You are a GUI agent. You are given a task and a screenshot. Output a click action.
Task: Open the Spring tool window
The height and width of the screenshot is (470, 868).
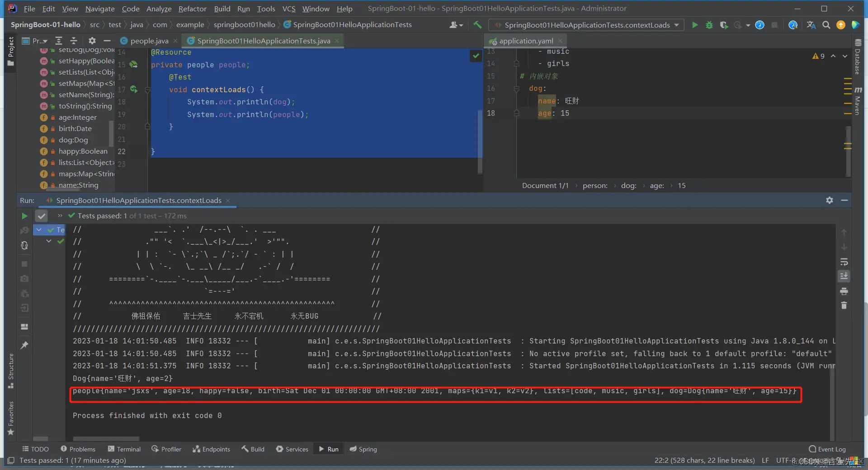[x=363, y=449]
